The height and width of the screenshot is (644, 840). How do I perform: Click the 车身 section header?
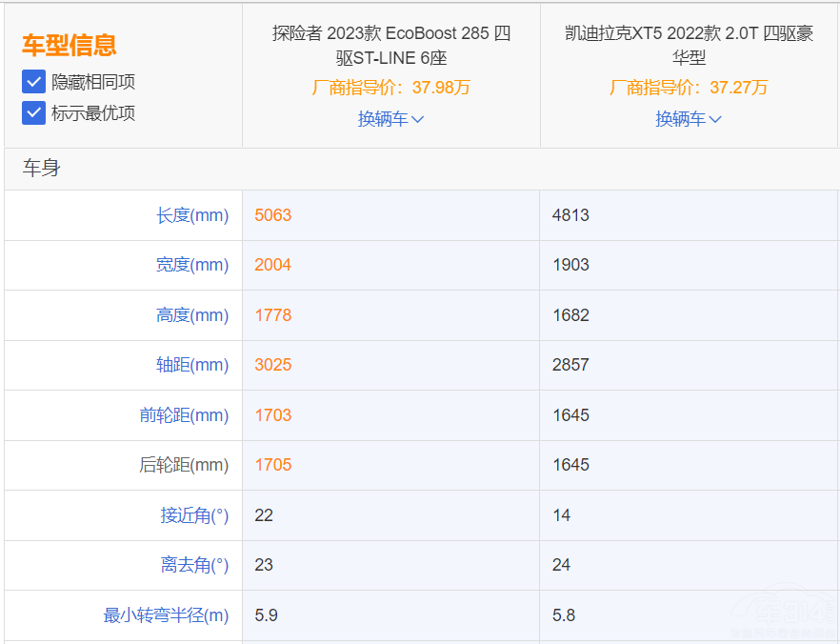[x=42, y=169]
